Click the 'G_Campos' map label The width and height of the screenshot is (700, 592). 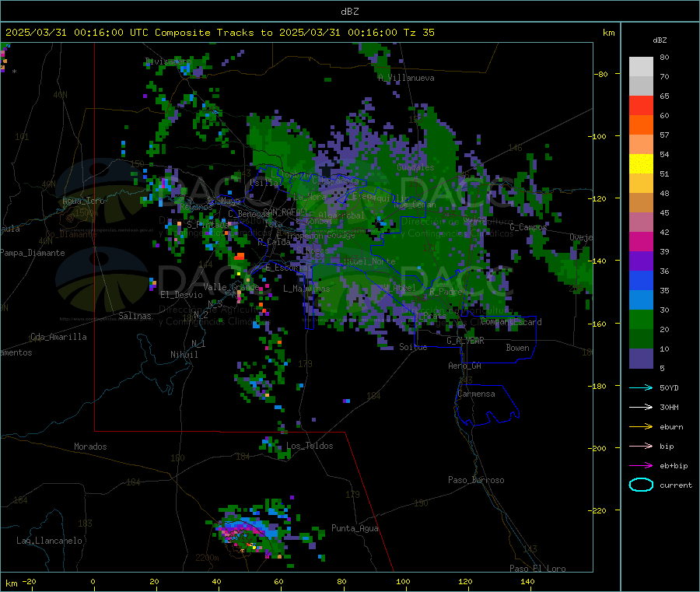click(x=528, y=227)
